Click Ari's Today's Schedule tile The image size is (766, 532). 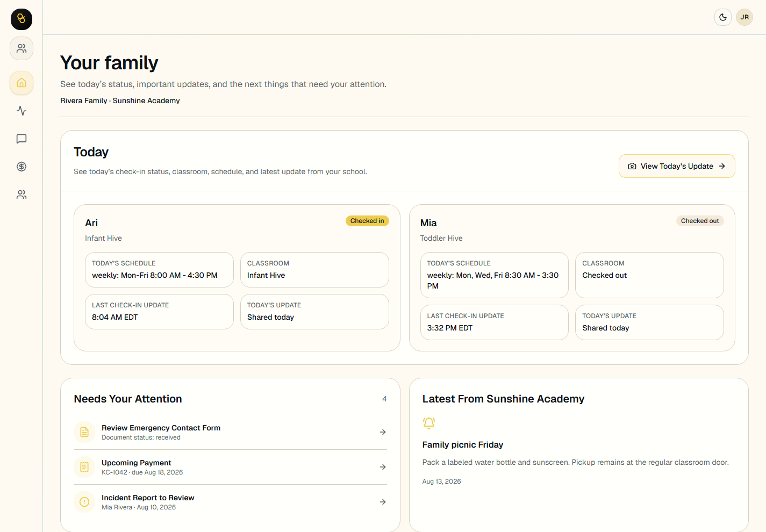coord(159,270)
